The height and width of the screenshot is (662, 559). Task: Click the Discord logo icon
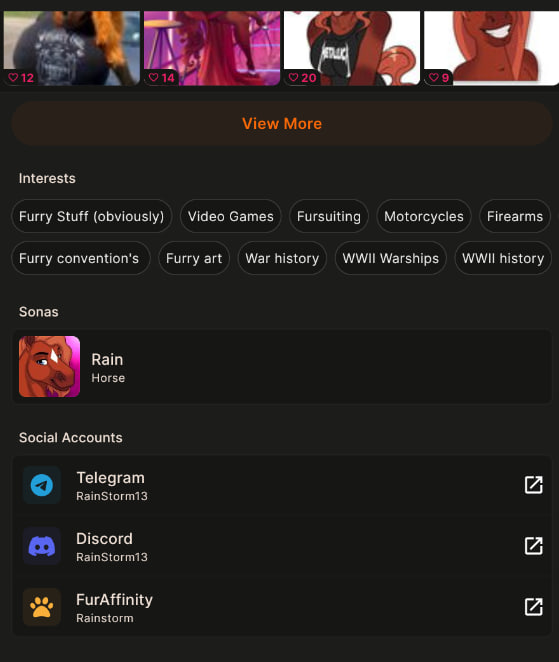tap(42, 546)
